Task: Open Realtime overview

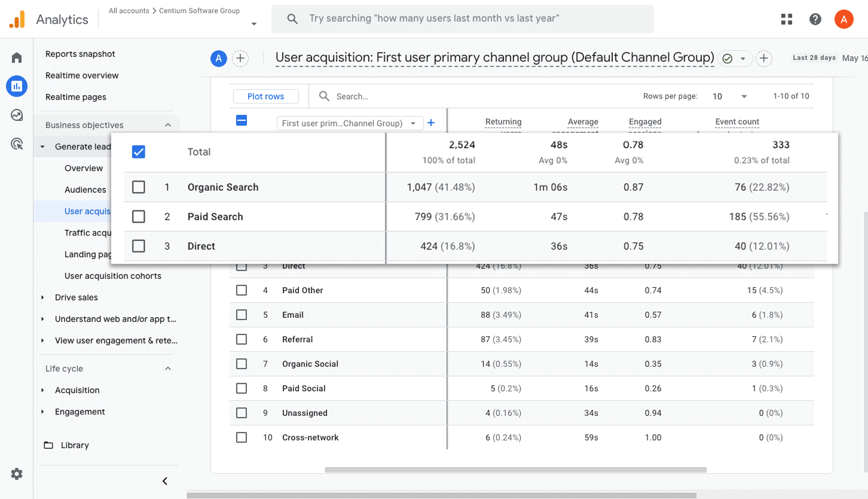Action: tap(82, 75)
